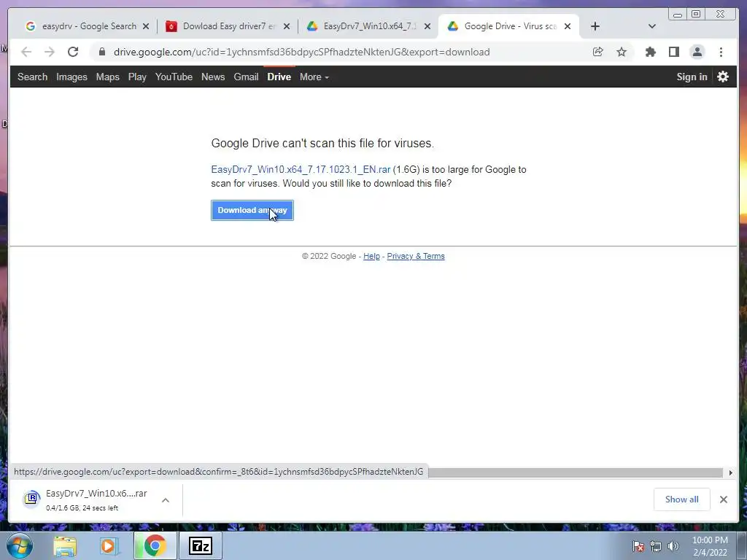Click the horizontal scrollbar right arrow
This screenshot has height=560, width=747.
(730, 472)
